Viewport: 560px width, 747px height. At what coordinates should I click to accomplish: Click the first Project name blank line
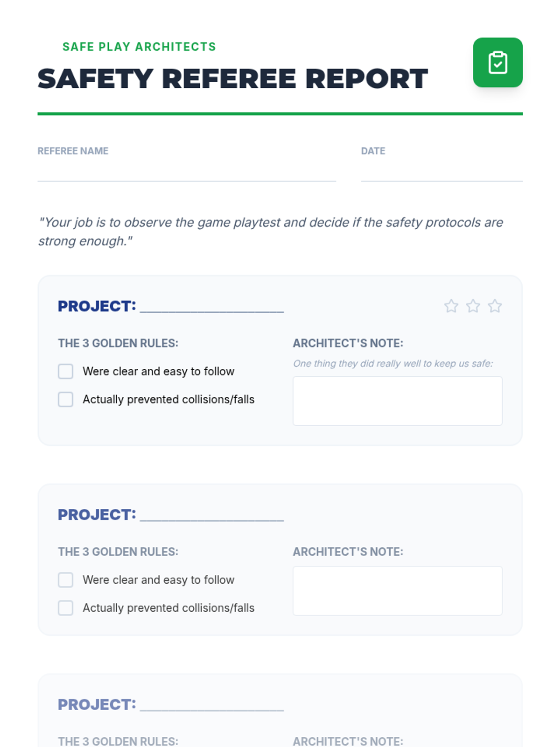point(212,307)
